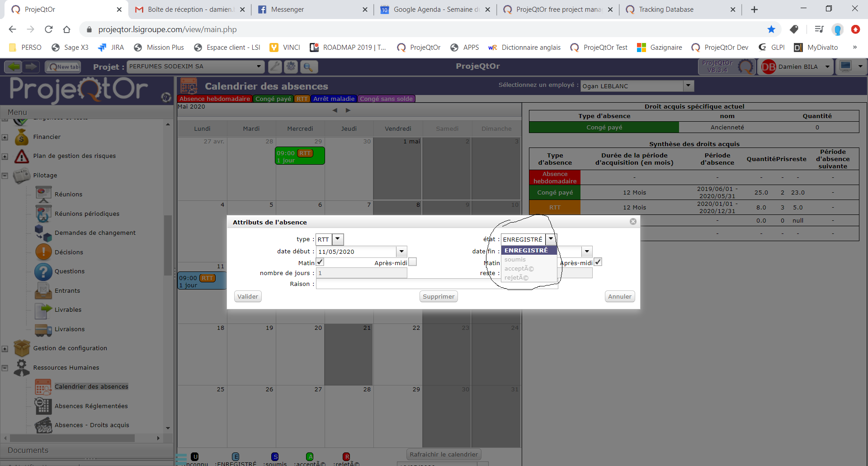Expand the Financier menu section
Screen dimensions: 868x466
coord(5,137)
